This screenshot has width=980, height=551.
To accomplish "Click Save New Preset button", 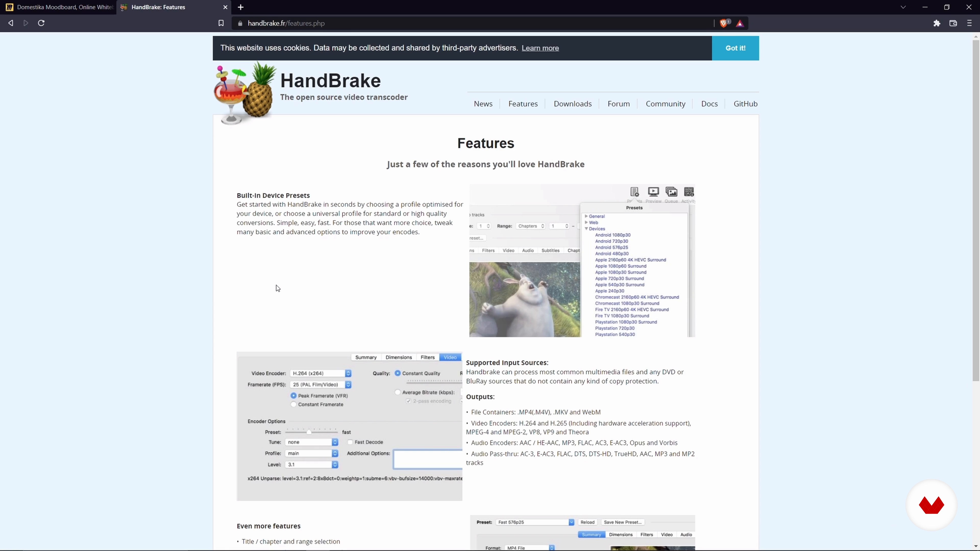I will [623, 522].
